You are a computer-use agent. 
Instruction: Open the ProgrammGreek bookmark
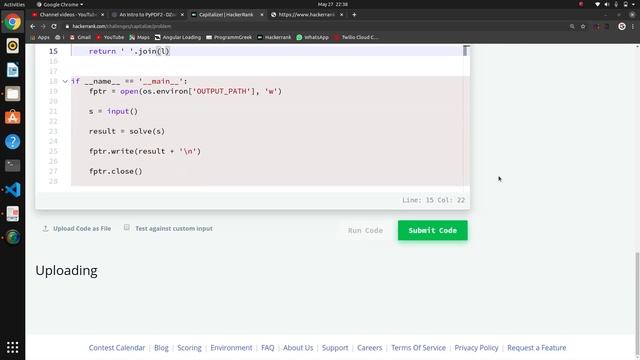pyautogui.click(x=229, y=37)
